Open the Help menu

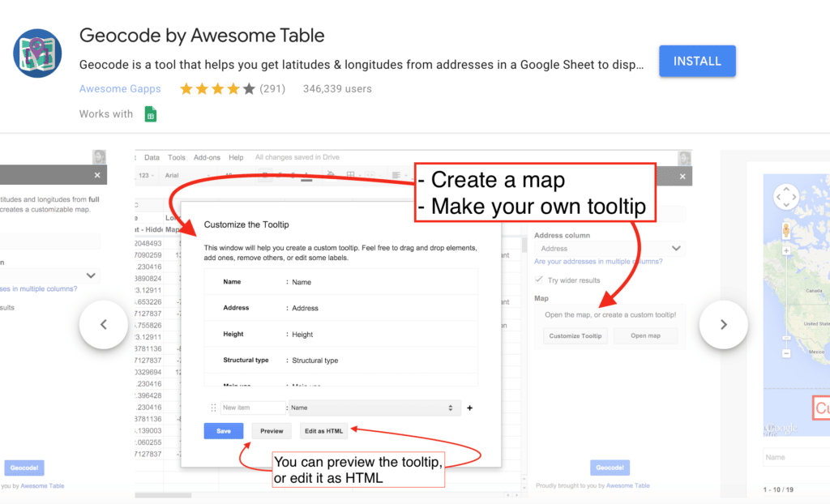236,157
